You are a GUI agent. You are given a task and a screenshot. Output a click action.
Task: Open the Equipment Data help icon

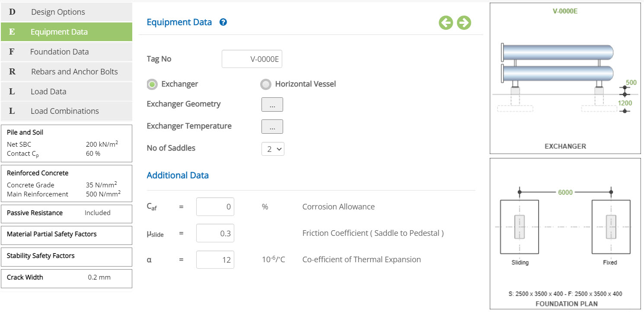pyautogui.click(x=223, y=22)
